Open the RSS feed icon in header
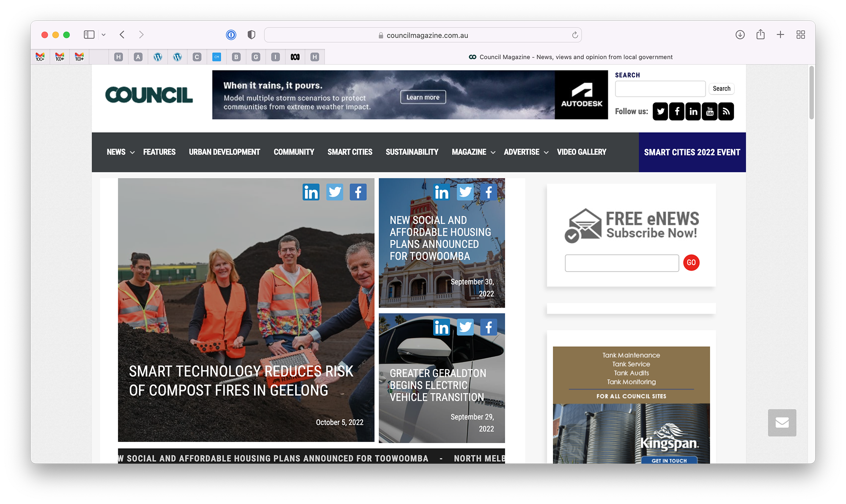The image size is (846, 504). coord(726,112)
